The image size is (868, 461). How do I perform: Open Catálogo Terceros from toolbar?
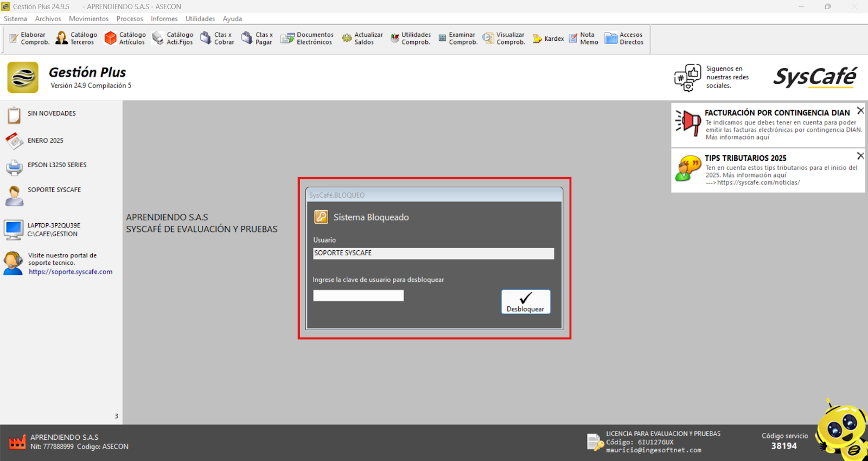76,39
